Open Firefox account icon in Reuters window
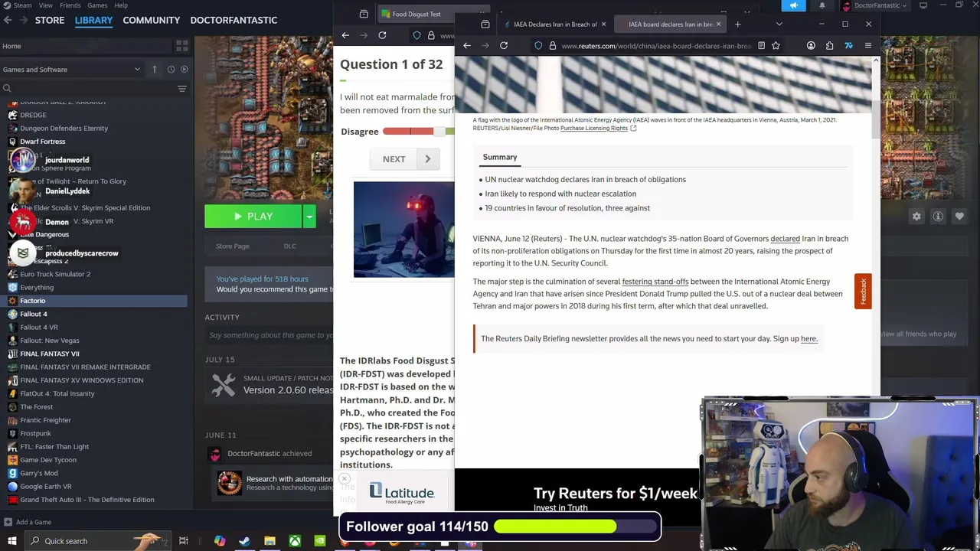Screen dimensions: 980x551 (811, 46)
